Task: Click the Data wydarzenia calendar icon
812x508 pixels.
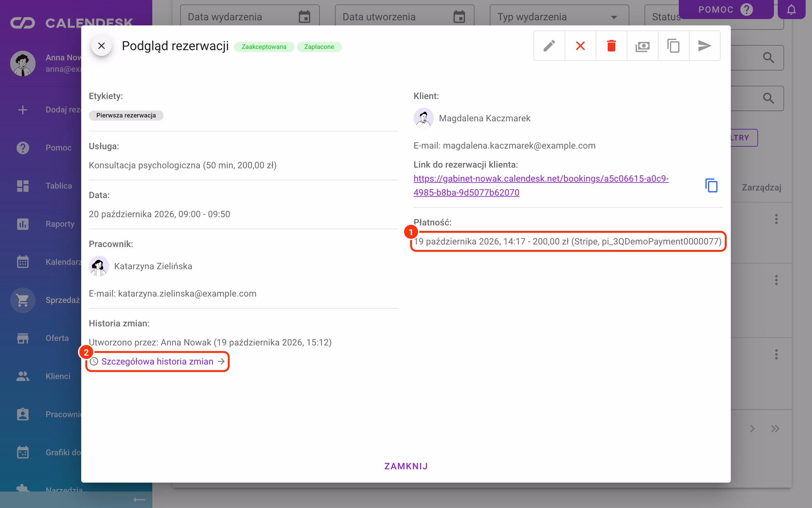Action: tap(304, 17)
